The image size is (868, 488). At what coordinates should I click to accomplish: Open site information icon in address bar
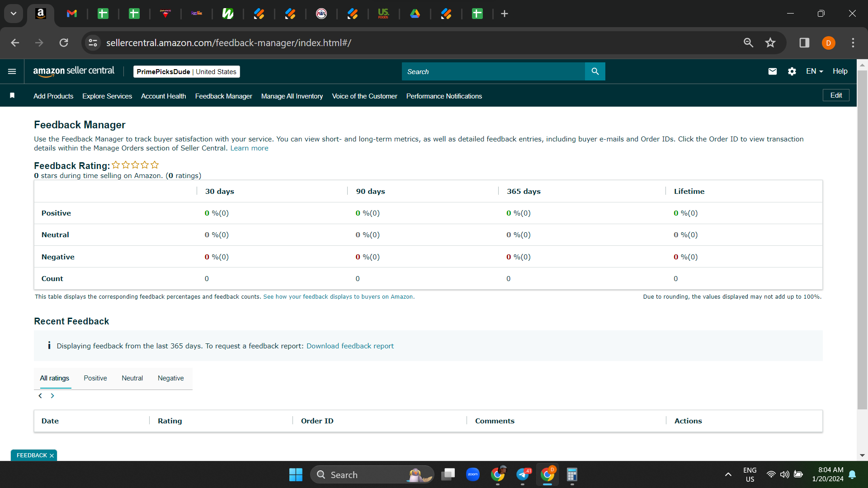[93, 42]
